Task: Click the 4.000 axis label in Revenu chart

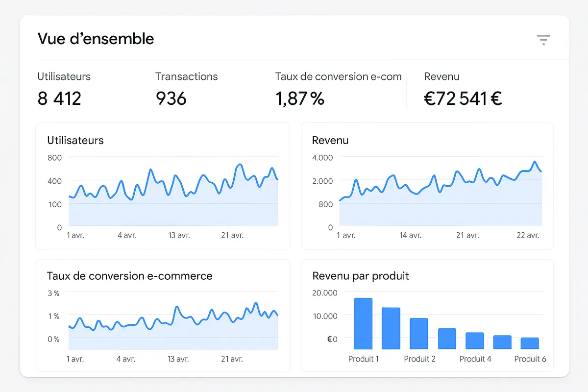Action: point(322,157)
